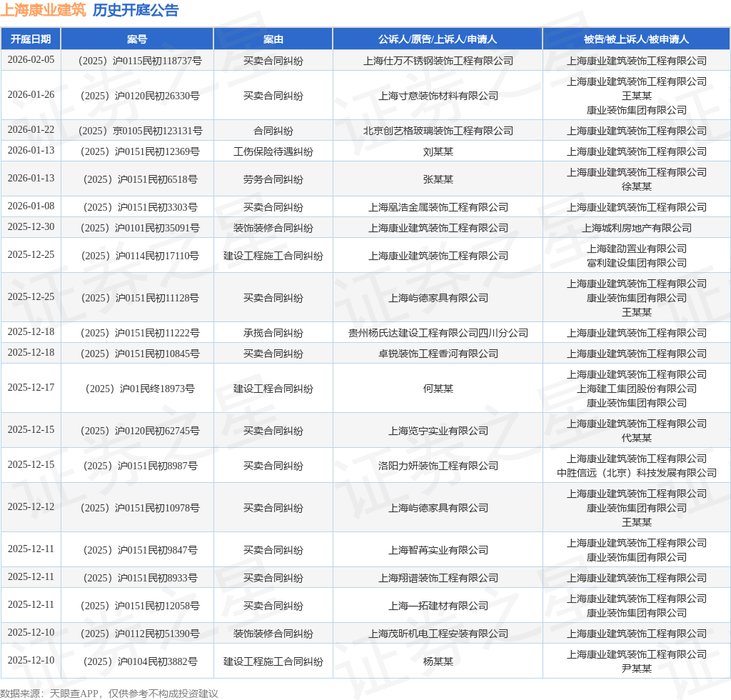Click date cell 2026-02-05
The image size is (731, 700).
(x=31, y=60)
